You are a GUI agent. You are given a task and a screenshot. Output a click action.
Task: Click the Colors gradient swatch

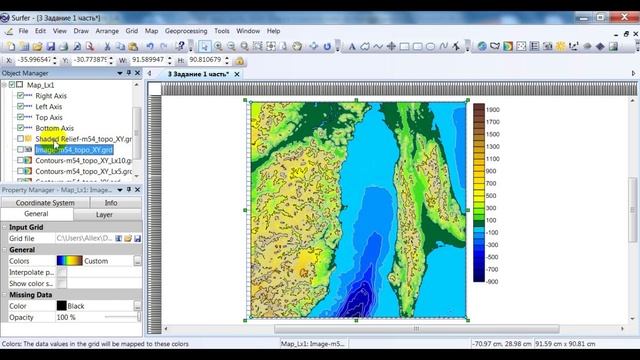(x=69, y=260)
